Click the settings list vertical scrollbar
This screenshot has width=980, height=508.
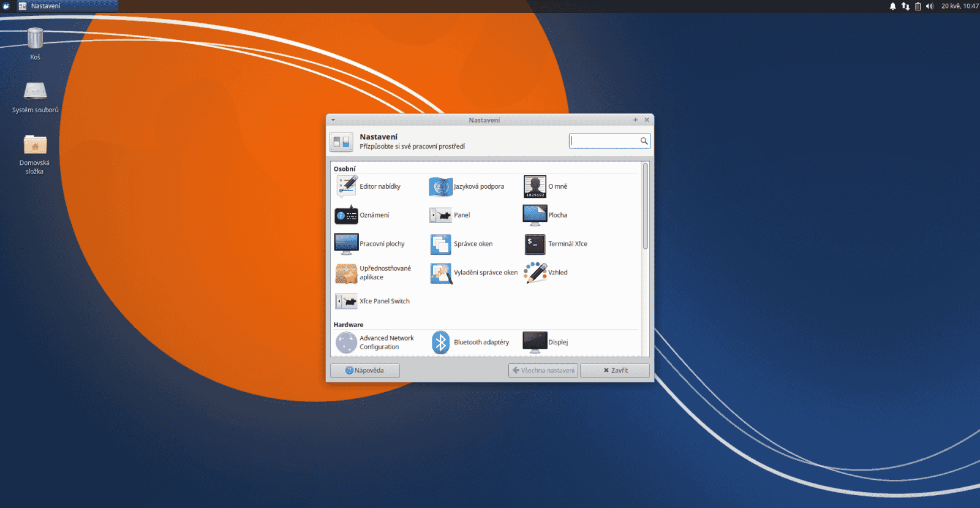646,207
